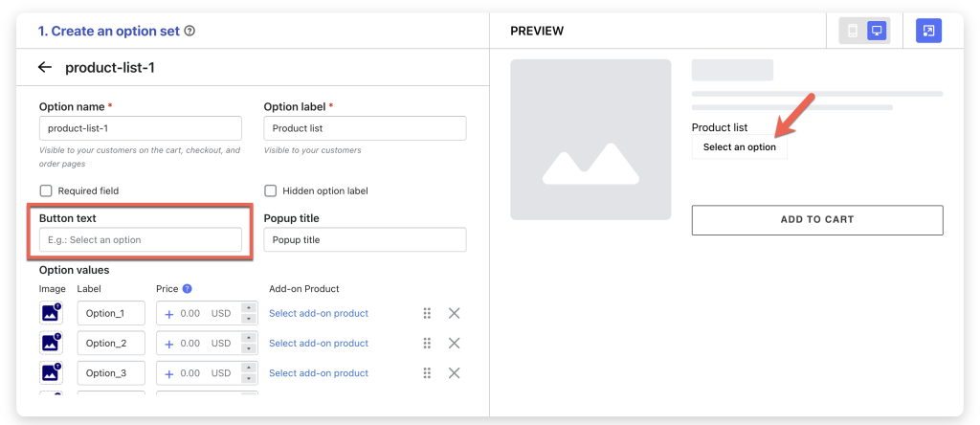This screenshot has width=980, height=425.
Task: Increase Option_1 price with up stepper
Action: pyautogui.click(x=249, y=307)
